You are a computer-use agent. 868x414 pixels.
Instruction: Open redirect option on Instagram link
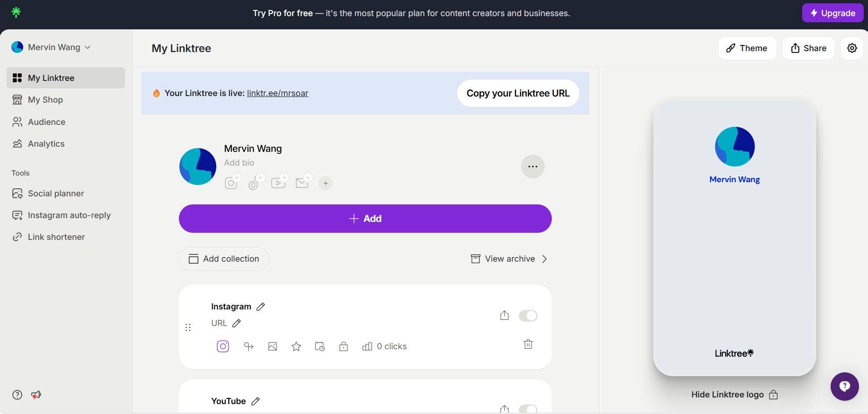coord(249,346)
